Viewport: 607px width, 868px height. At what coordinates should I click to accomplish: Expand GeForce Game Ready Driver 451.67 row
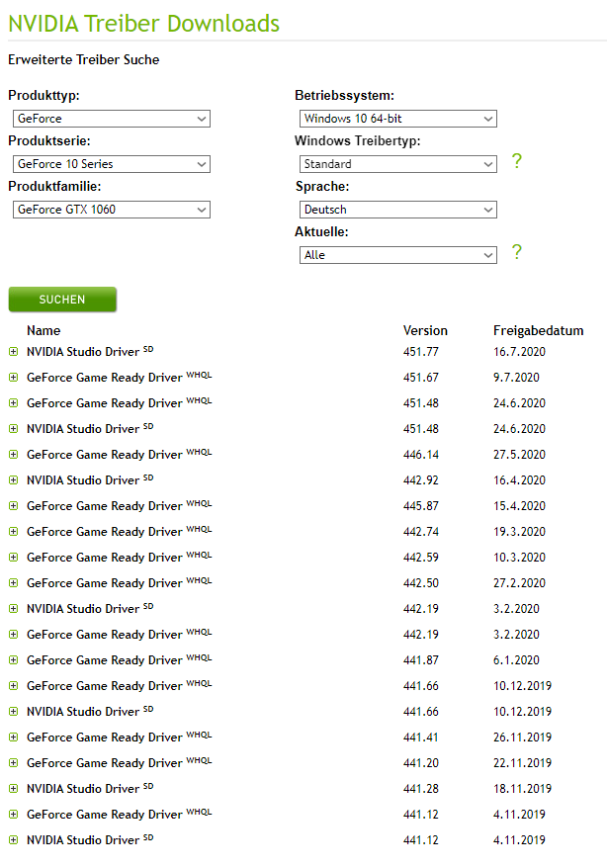[x=13, y=378]
